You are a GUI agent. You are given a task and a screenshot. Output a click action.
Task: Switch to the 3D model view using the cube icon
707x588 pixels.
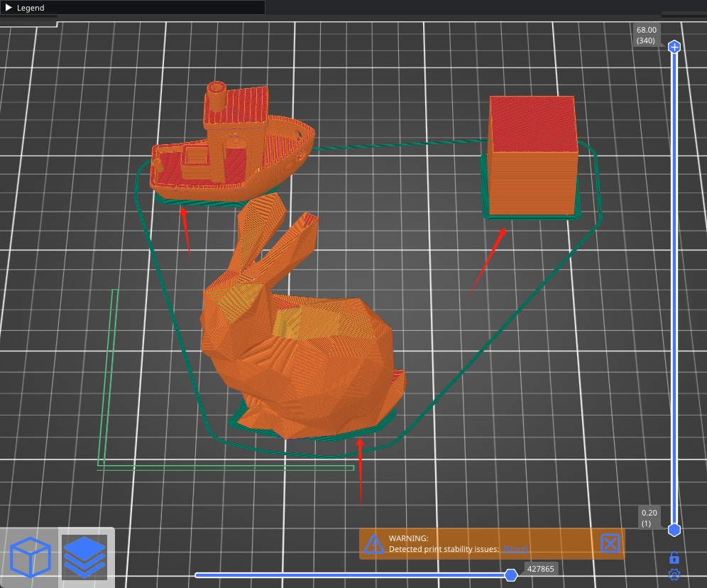coord(31,557)
